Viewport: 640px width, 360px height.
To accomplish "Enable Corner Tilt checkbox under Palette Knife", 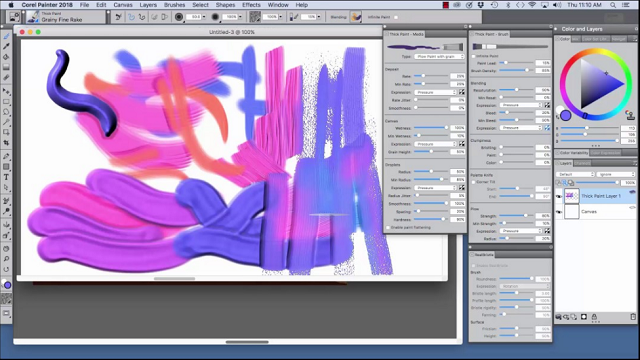I will coord(474,182).
